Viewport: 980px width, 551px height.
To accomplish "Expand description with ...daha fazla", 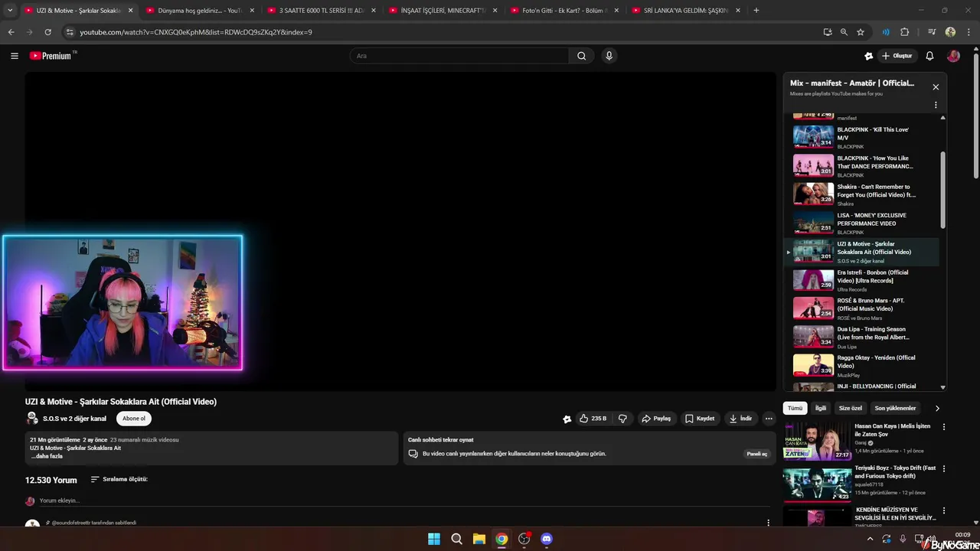I will click(x=47, y=456).
